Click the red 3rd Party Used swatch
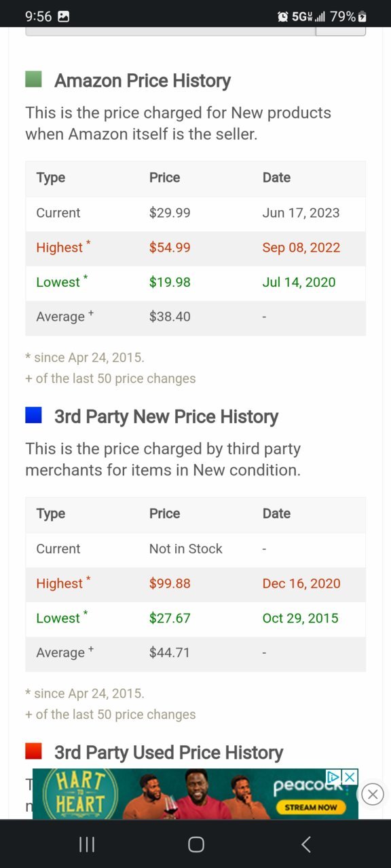 coord(33,751)
